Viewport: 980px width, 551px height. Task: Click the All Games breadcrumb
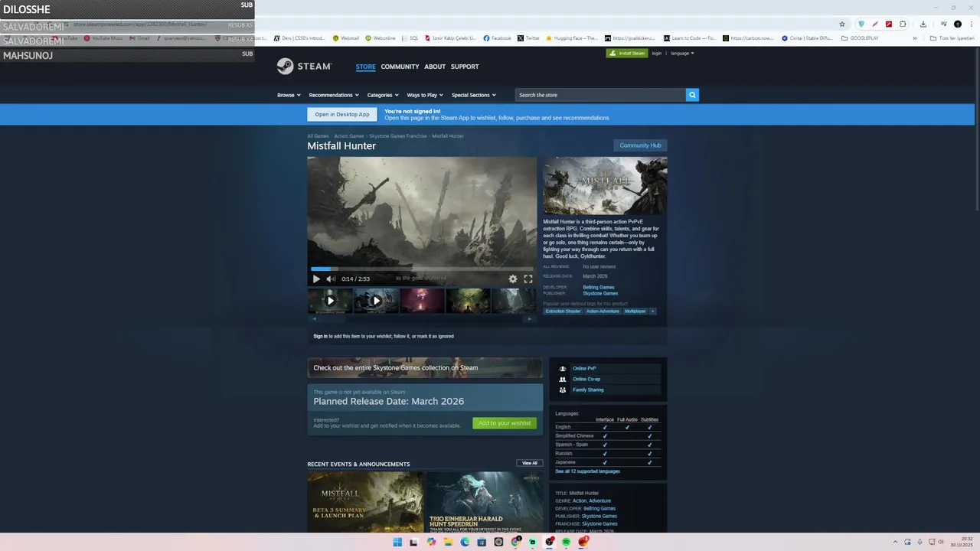(x=318, y=136)
